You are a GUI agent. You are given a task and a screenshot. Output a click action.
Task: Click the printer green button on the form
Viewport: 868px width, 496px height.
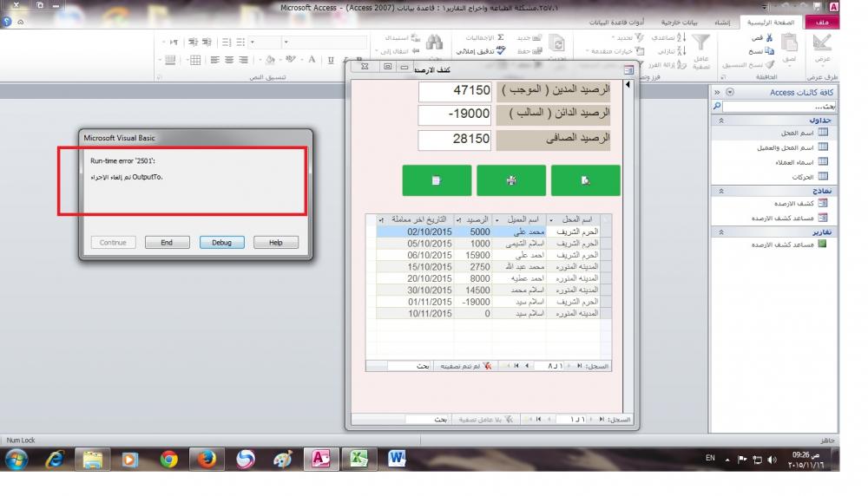(511, 180)
